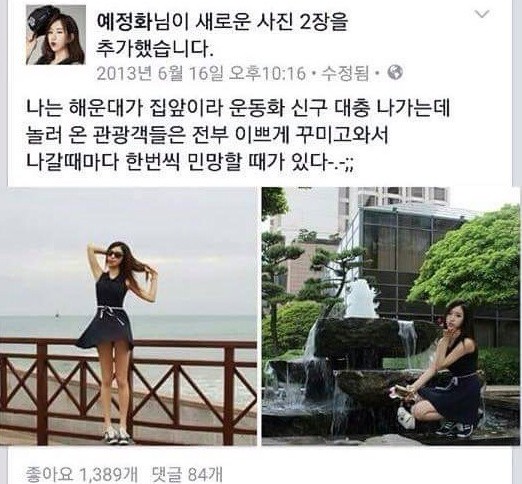Tap the crouching woman in right photo
Viewport: 522px width, 484px height.
point(443,368)
